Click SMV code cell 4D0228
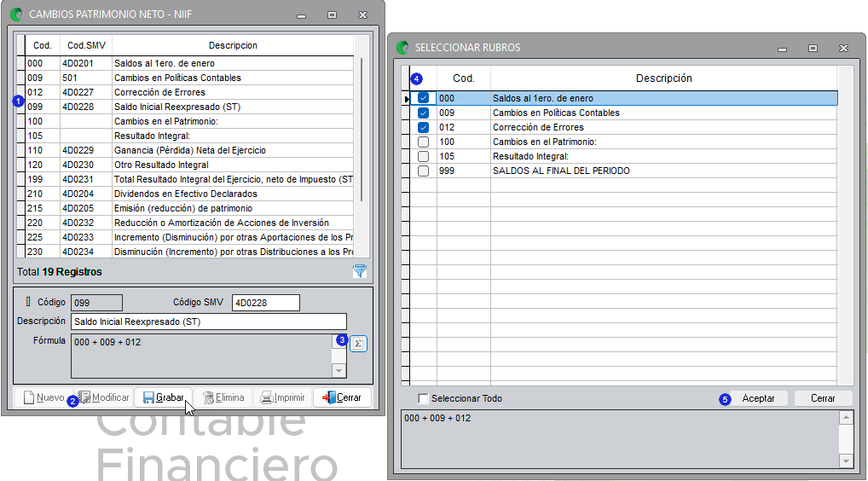This screenshot has width=868, height=481. (x=86, y=107)
